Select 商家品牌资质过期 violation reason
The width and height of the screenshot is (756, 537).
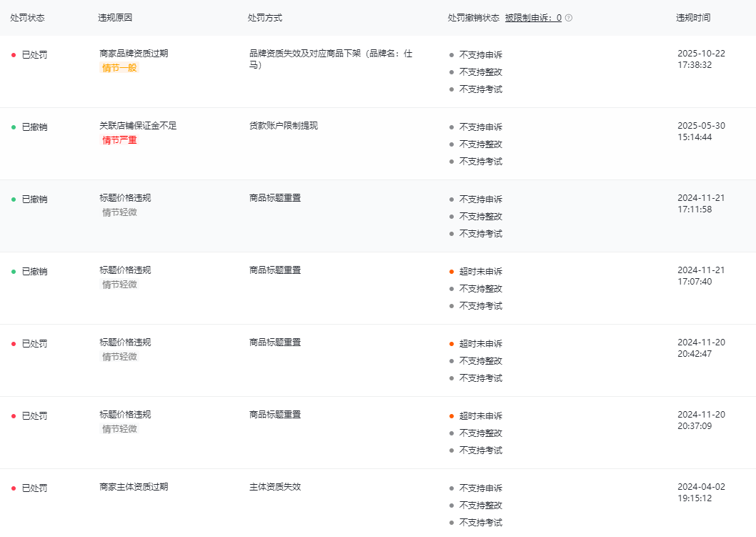point(134,54)
